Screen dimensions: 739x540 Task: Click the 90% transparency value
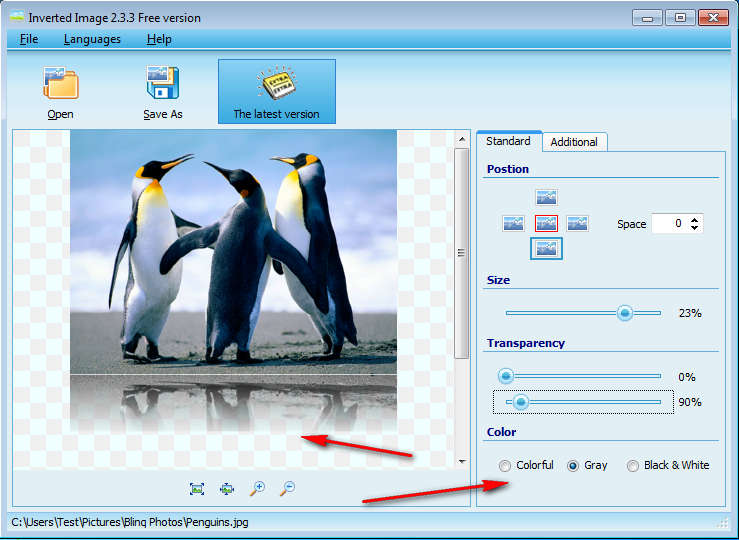tap(690, 402)
